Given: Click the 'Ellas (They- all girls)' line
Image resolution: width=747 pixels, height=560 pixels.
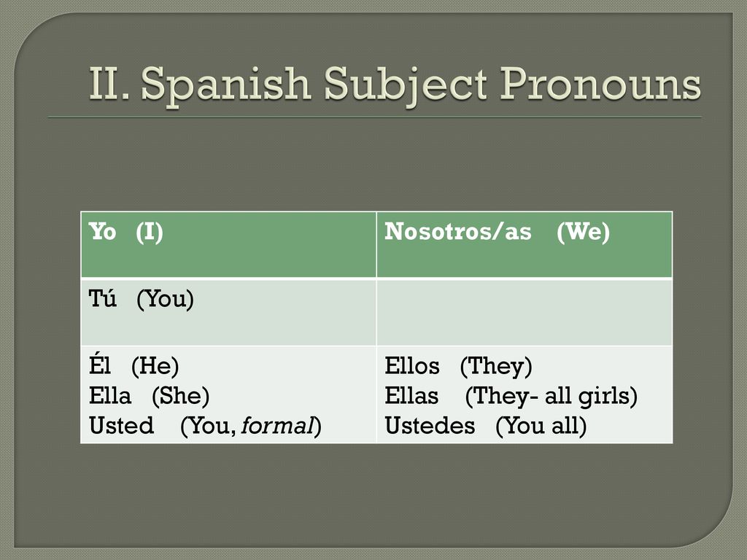Looking at the screenshot, I should 511,396.
